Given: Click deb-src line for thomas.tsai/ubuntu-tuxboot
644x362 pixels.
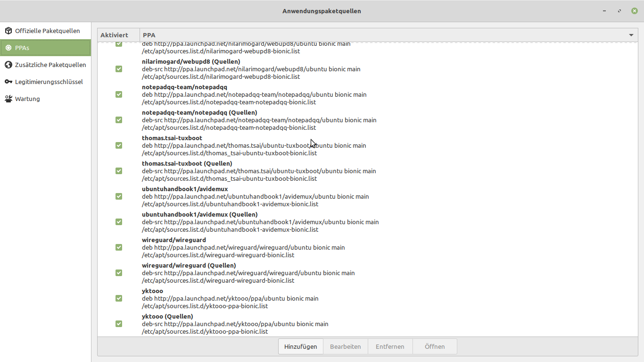Looking at the screenshot, I should [x=259, y=171].
